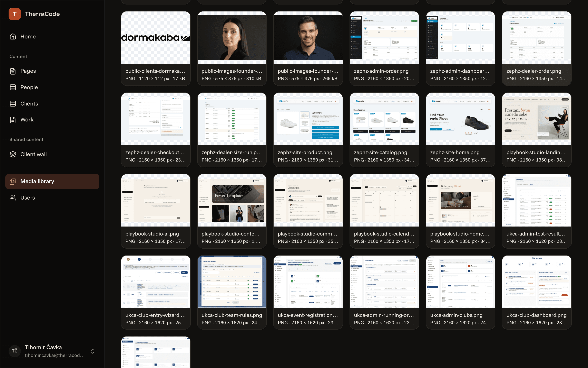Click the TherraCode logo icon
The height and width of the screenshot is (368, 588).
coord(14,14)
